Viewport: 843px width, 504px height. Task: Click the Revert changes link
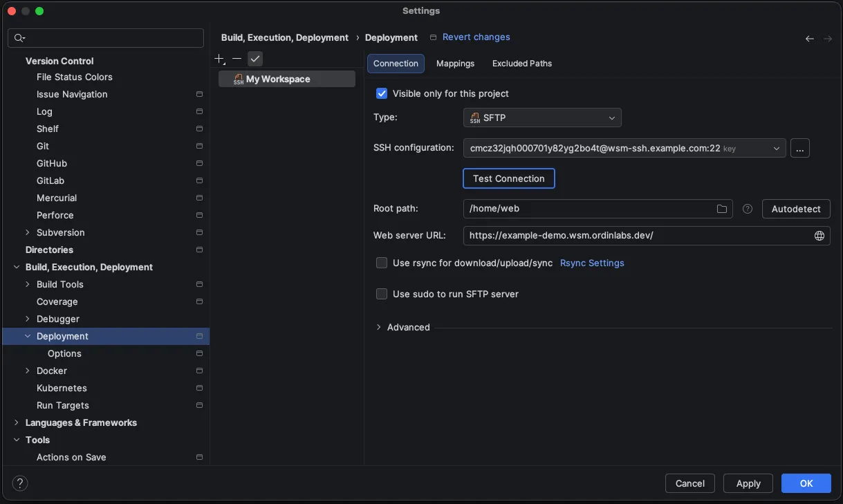click(x=476, y=37)
